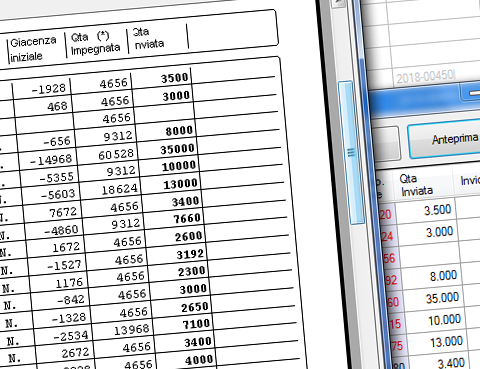Screen dimensions: 480x369
Task: Click the bold 35000 value in the report
Action: (x=177, y=149)
